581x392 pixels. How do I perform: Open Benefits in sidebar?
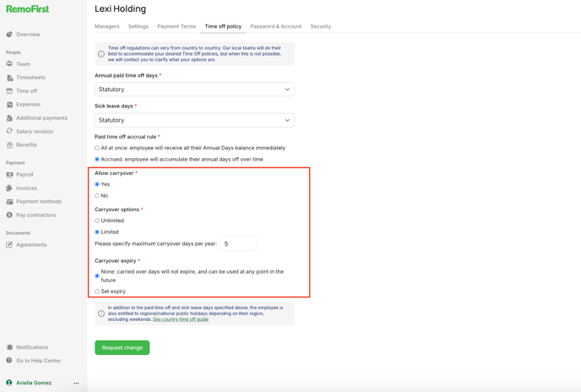(27, 145)
